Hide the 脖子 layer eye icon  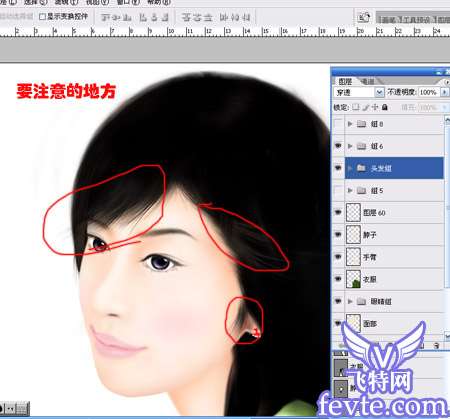[x=338, y=234]
